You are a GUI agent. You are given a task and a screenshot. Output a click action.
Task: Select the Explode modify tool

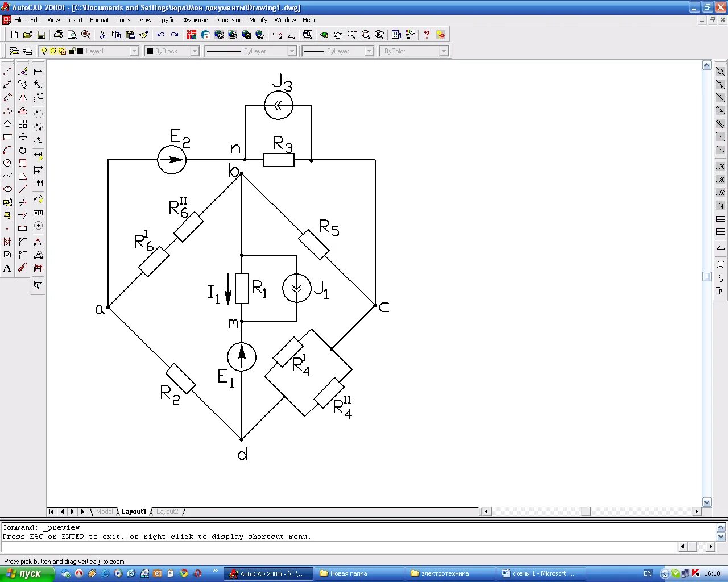[x=23, y=268]
